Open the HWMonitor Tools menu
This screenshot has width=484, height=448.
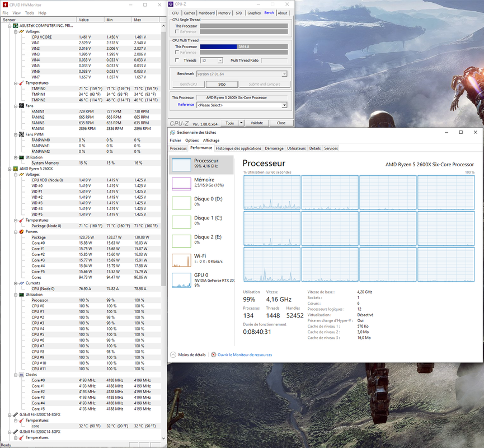[x=29, y=13]
